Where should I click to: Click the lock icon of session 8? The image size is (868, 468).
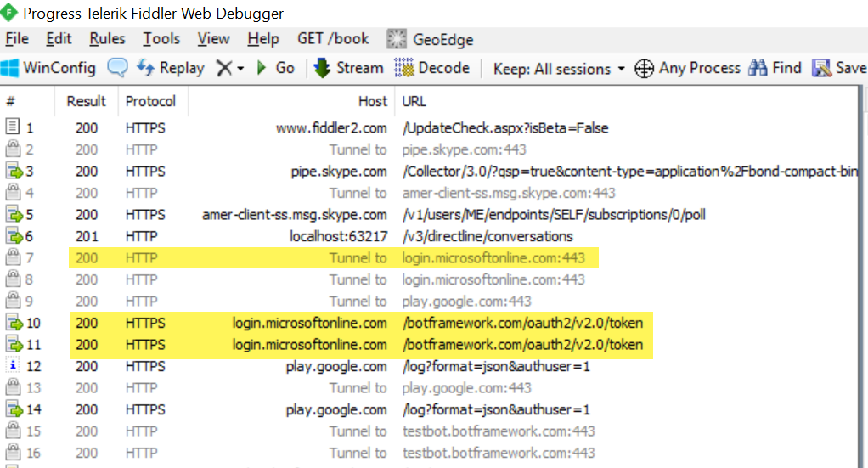tap(13, 278)
